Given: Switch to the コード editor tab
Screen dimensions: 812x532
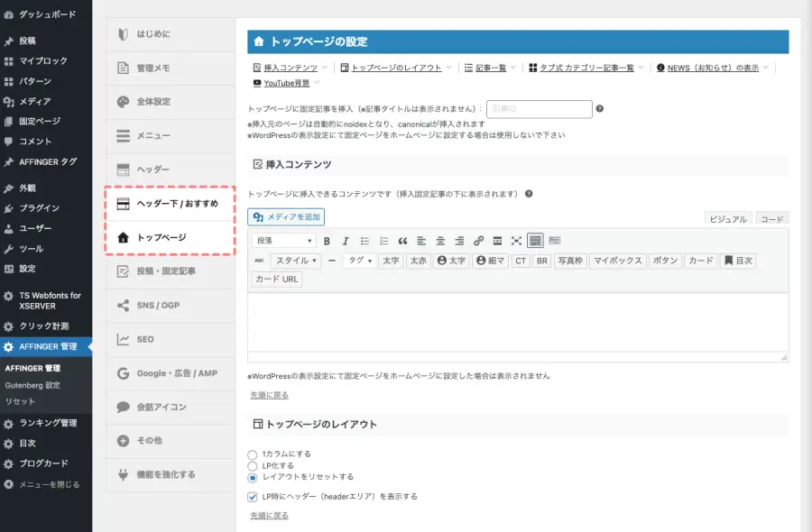Looking at the screenshot, I should [x=772, y=217].
